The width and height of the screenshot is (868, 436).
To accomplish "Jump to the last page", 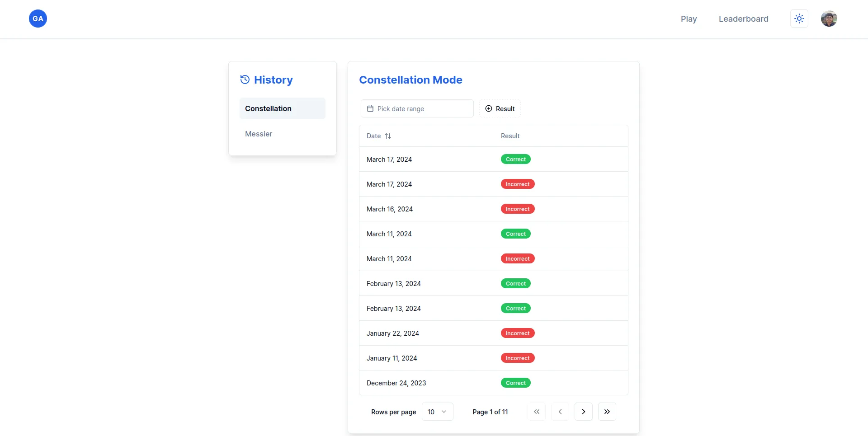I will pyautogui.click(x=607, y=412).
